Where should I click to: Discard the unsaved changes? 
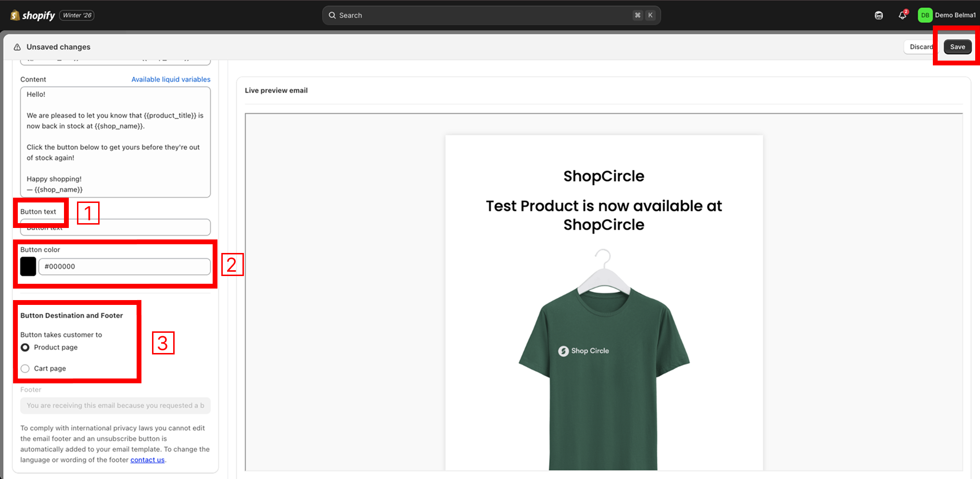[x=920, y=47]
